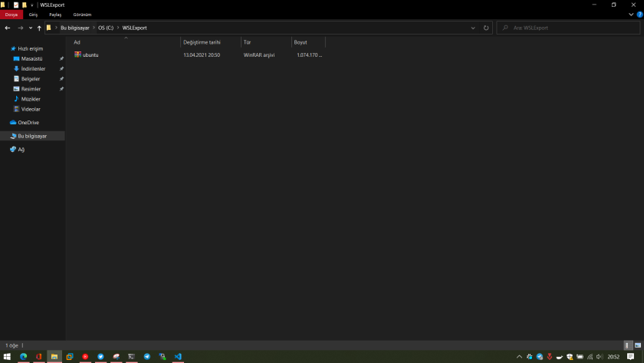Expand the ribbon using the chevron
This screenshot has width=644, height=363.
point(631,15)
